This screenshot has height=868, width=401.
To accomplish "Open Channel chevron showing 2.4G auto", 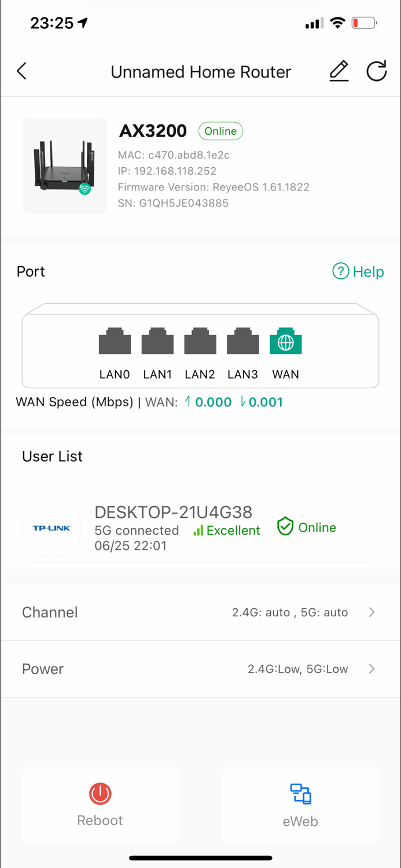I will (x=371, y=612).
